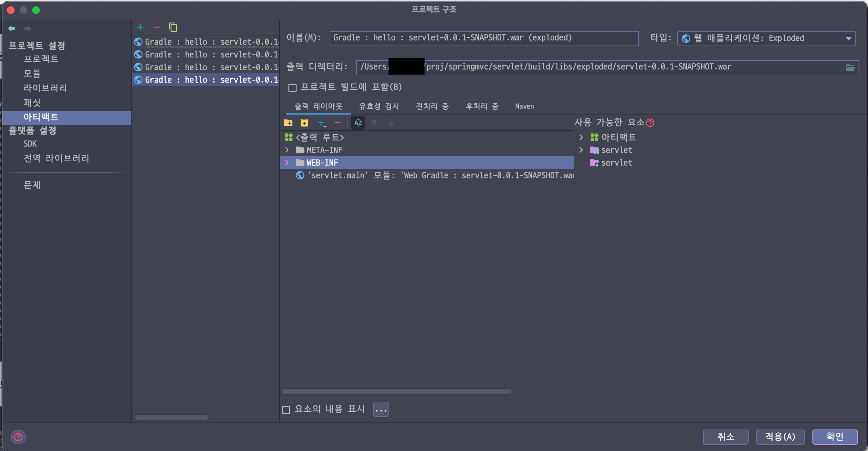Check the 요소의 내용 표시 checkbox
The width and height of the screenshot is (868, 451).
286,410
